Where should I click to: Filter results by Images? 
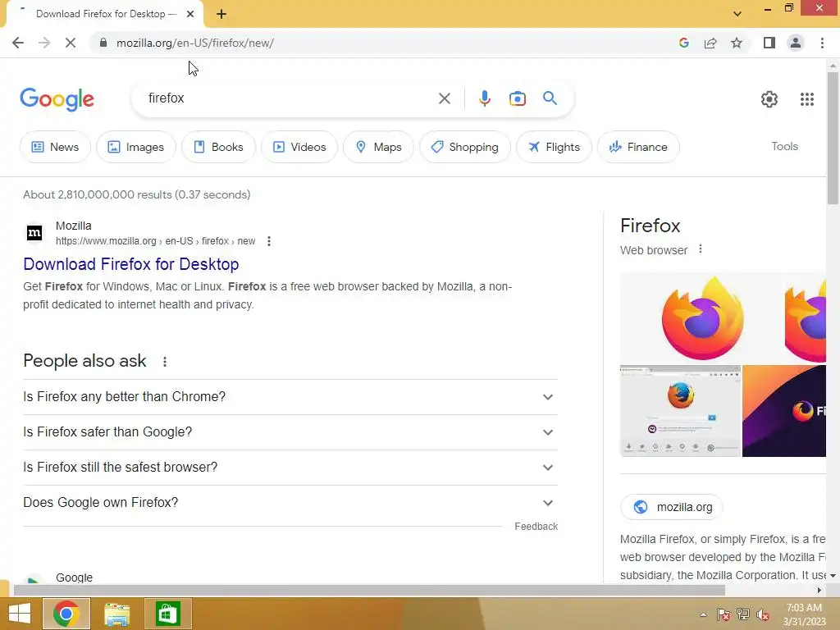click(136, 147)
